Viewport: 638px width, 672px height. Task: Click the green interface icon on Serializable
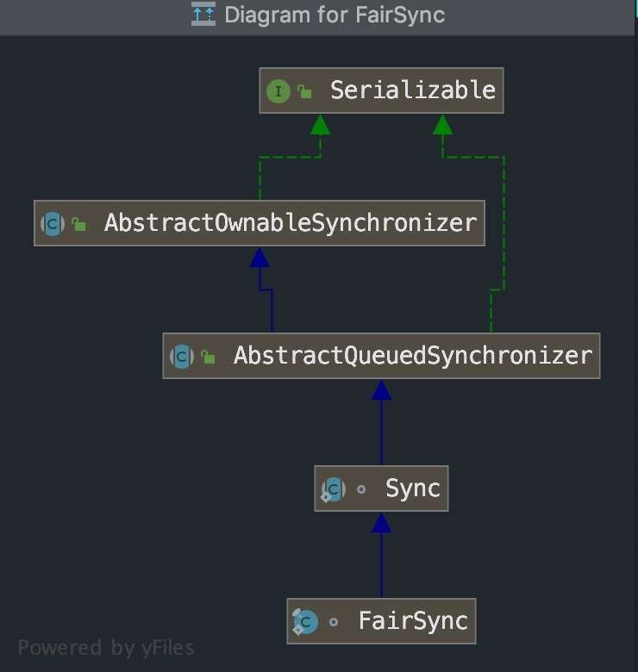click(278, 90)
